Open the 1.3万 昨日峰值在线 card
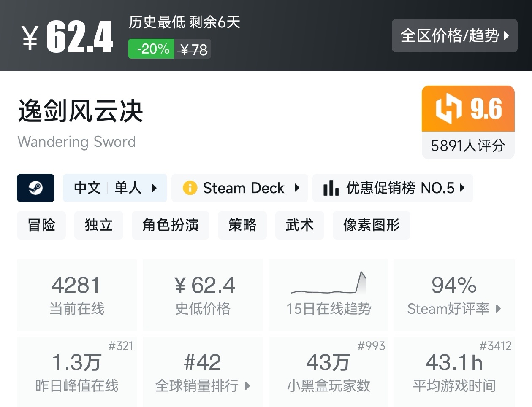Image resolution: width=532 pixels, height=407 pixels. pyautogui.click(x=77, y=372)
